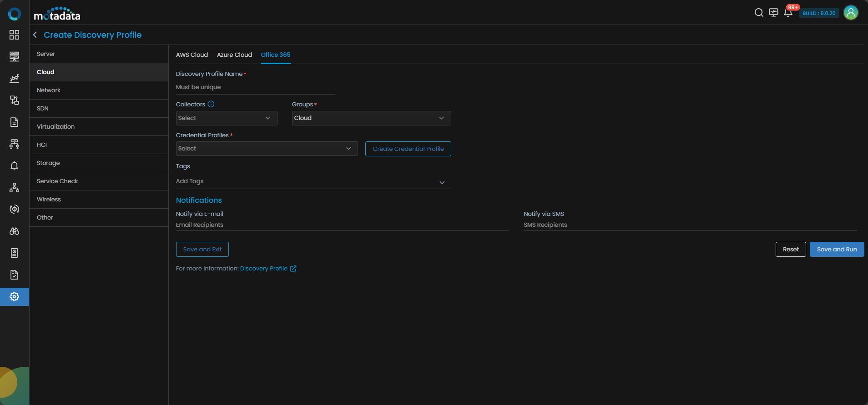Click the Motadata wordmark logo

tap(57, 14)
